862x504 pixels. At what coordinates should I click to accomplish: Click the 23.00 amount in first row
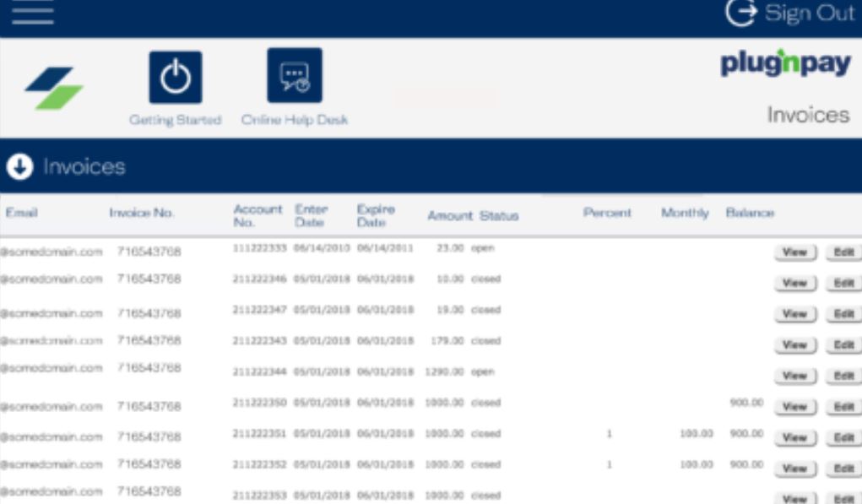pyautogui.click(x=450, y=248)
